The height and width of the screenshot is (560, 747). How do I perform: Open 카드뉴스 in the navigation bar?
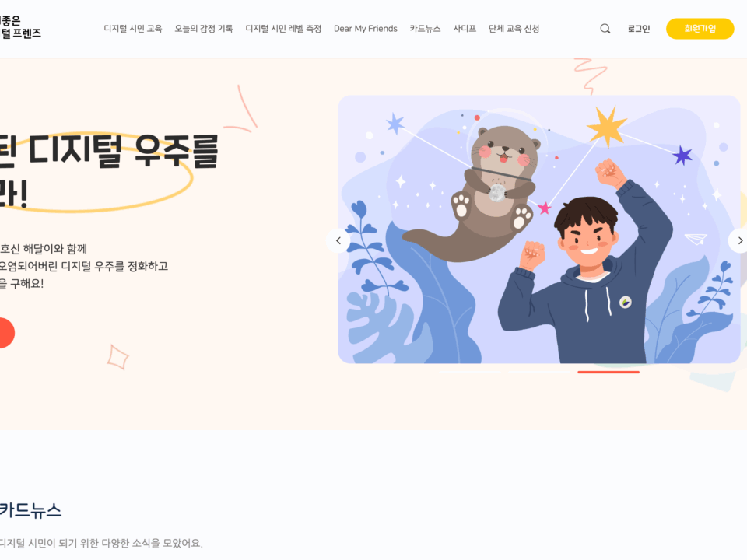[x=425, y=29]
